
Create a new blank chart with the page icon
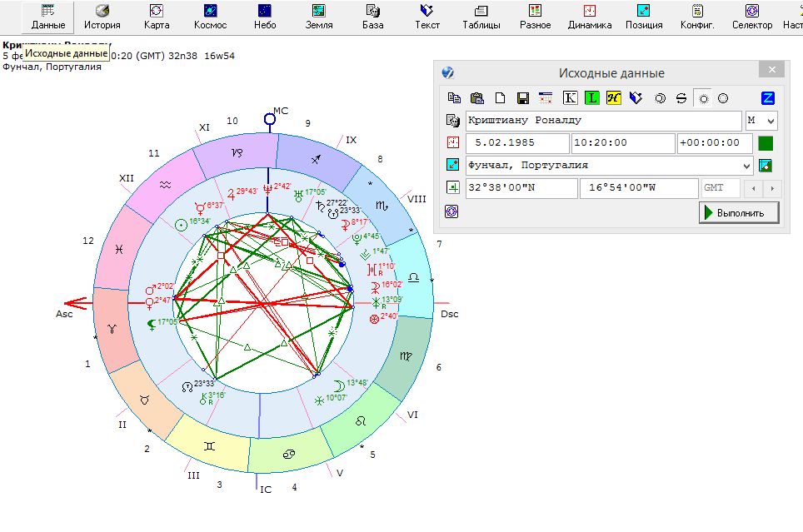tap(500, 97)
